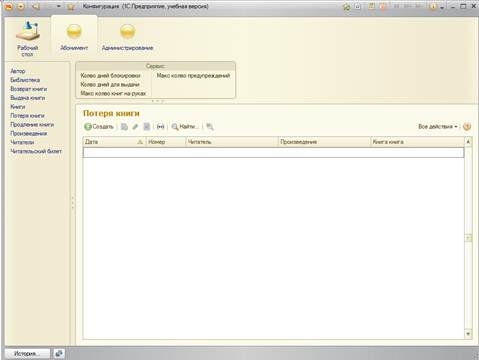Open Продление книги in the navigation panel
The width and height of the screenshot is (479, 360).
pos(32,125)
